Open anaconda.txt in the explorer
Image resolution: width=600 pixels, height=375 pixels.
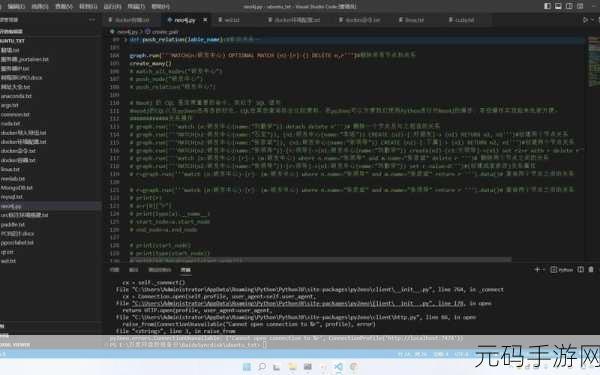[16, 96]
